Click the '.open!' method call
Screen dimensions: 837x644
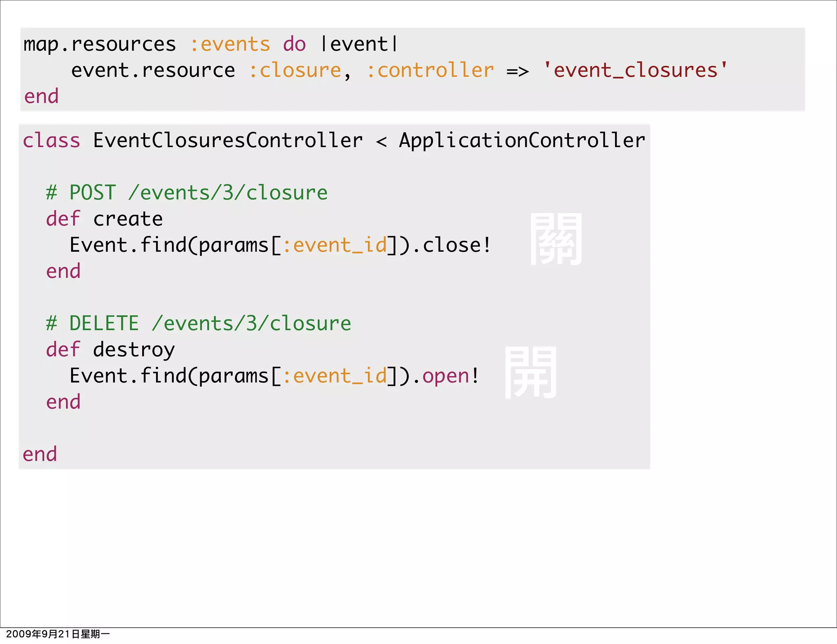coord(446,376)
